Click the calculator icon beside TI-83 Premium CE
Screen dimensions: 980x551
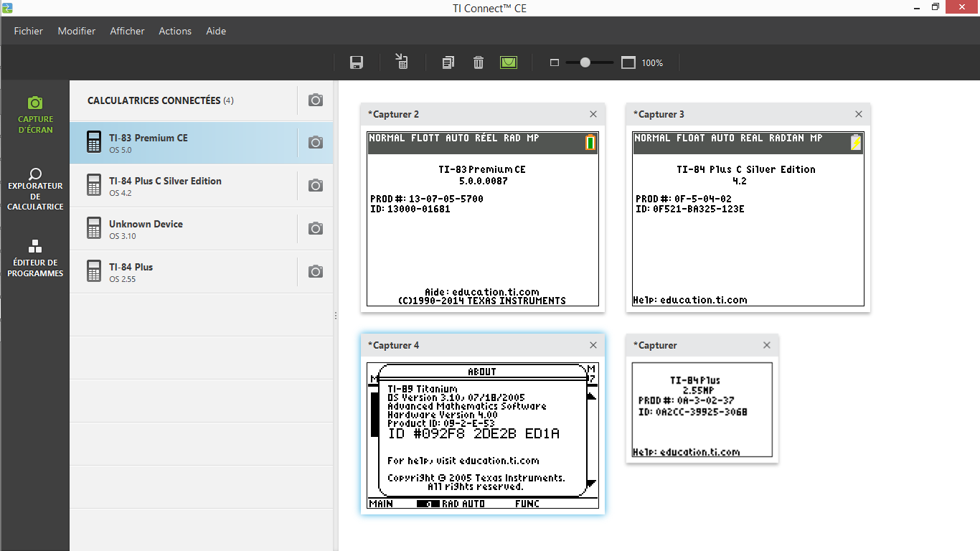click(x=93, y=142)
